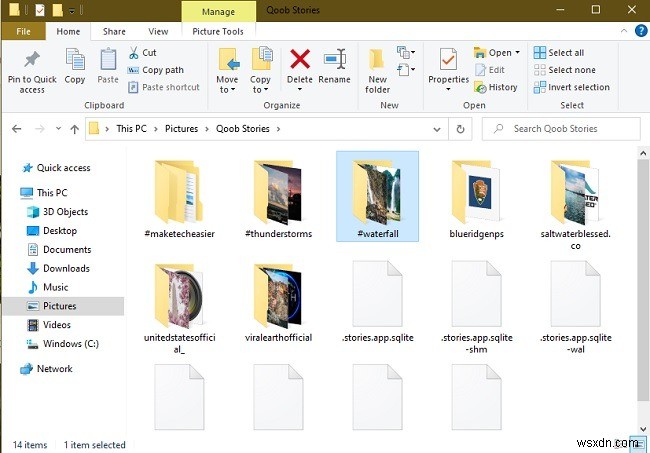This screenshot has height=453, width=650.
Task: Refresh the Qoob Stories folder
Action: [460, 129]
